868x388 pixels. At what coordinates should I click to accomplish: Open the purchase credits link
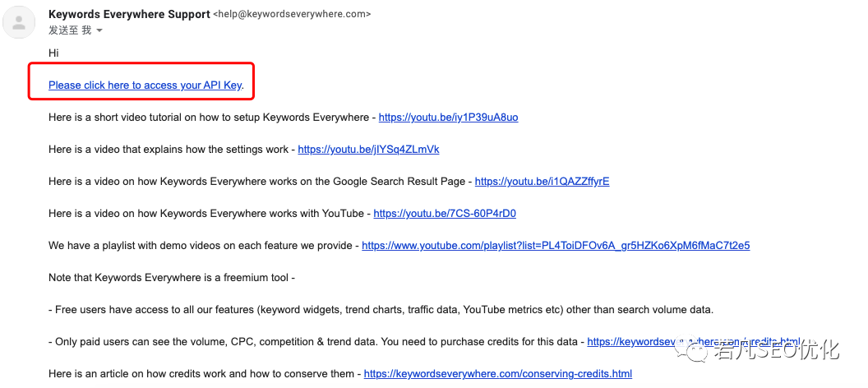(694, 342)
